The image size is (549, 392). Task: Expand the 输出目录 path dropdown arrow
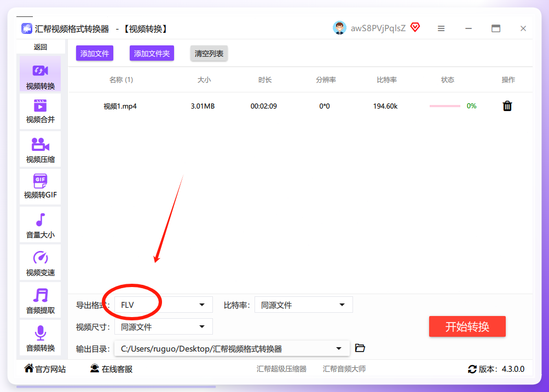[x=339, y=349]
